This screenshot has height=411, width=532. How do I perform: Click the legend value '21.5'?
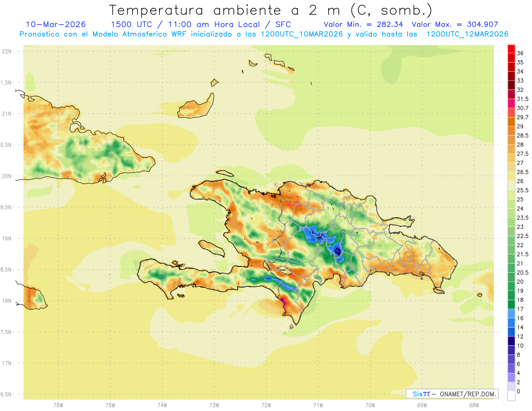(523, 254)
